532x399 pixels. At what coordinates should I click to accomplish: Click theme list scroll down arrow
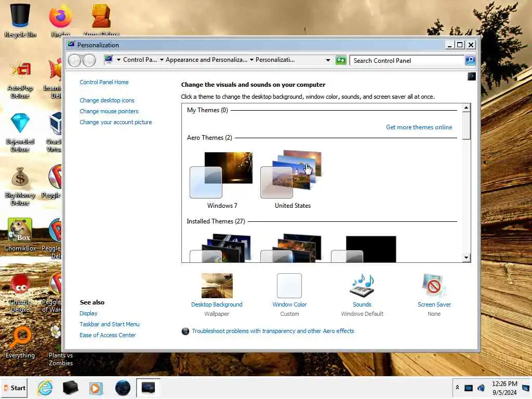[466, 258]
